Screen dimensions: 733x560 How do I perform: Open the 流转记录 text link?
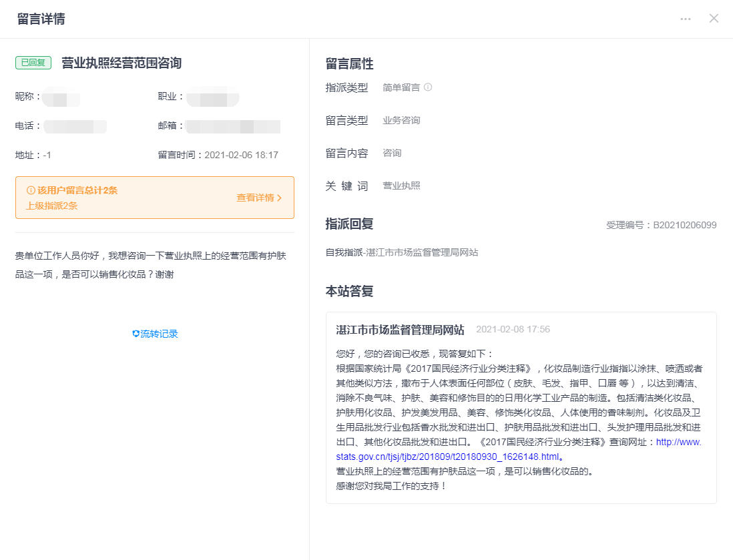[x=159, y=334]
